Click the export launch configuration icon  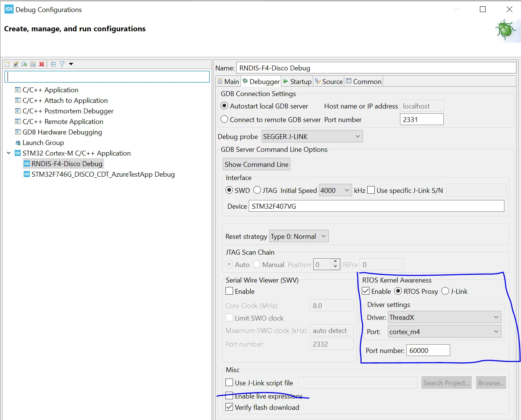pos(24,64)
